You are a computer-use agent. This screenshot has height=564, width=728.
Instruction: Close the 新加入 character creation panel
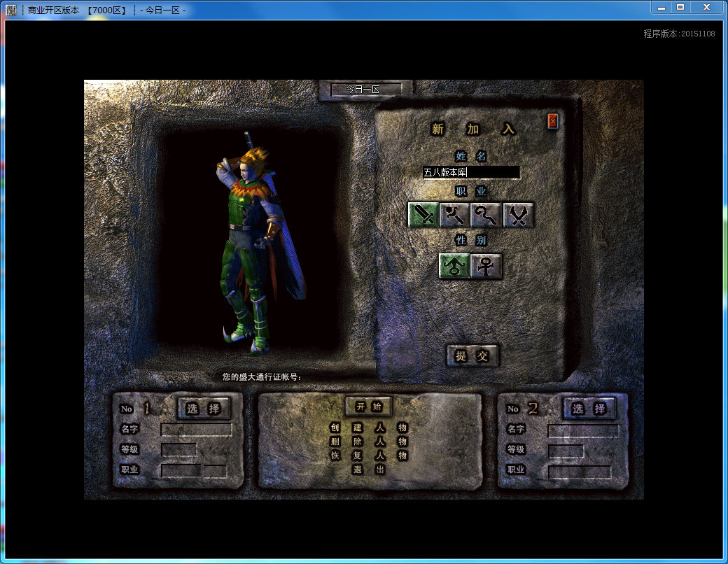pos(552,122)
